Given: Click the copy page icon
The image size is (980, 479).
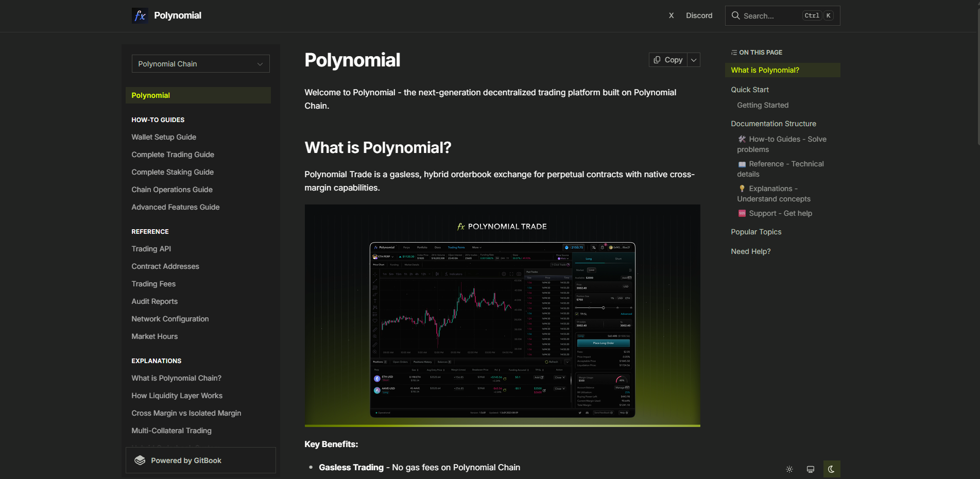Looking at the screenshot, I should 657,60.
